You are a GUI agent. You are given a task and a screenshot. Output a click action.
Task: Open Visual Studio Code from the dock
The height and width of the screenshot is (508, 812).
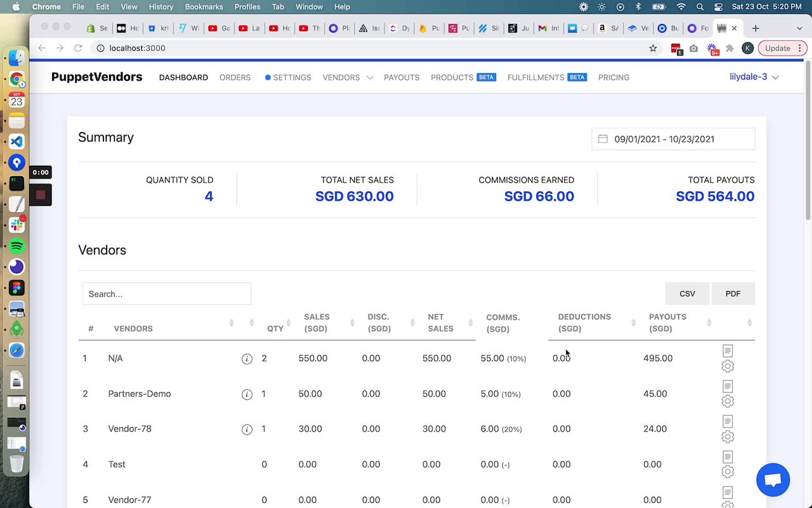[x=16, y=142]
